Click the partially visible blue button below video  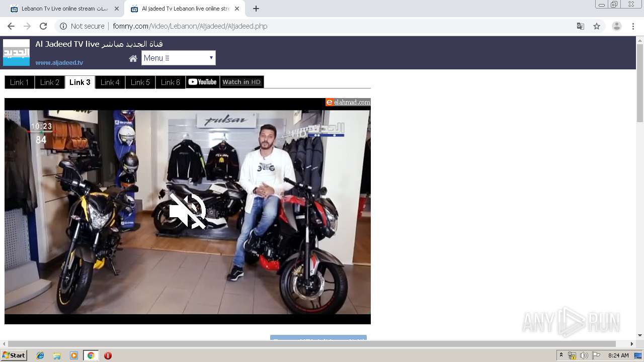point(318,337)
